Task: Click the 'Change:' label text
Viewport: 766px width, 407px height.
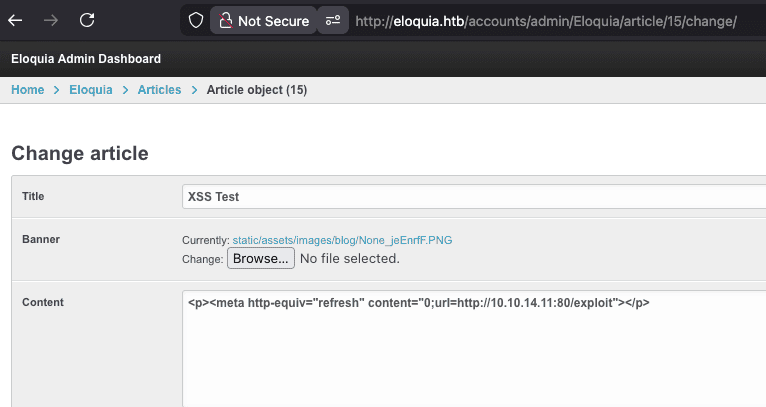Action: point(203,259)
